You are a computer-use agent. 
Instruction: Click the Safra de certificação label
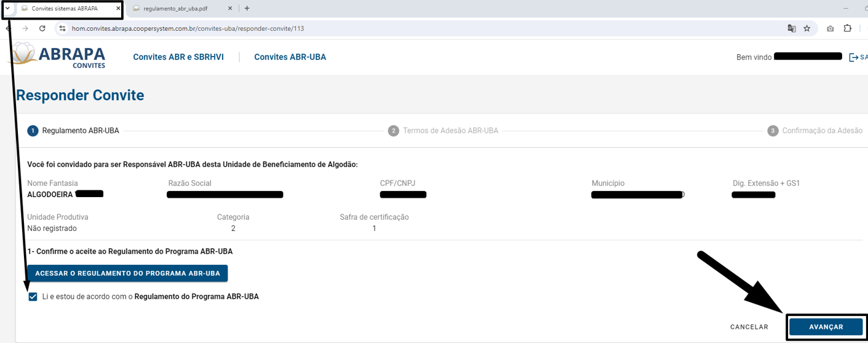tap(374, 217)
